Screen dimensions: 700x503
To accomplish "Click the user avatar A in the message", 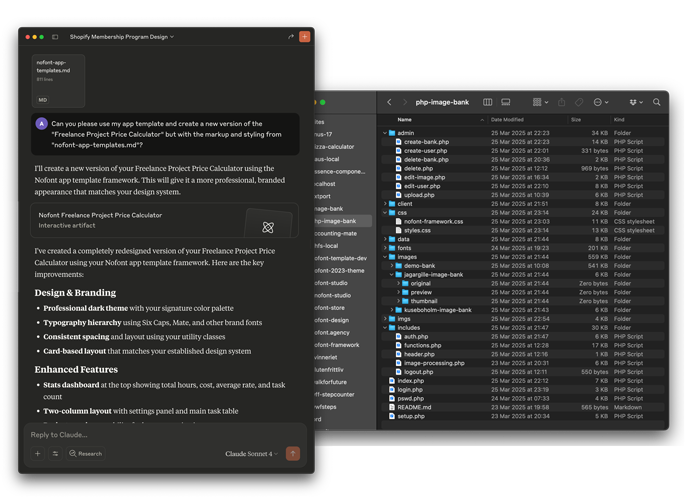I will point(42,124).
